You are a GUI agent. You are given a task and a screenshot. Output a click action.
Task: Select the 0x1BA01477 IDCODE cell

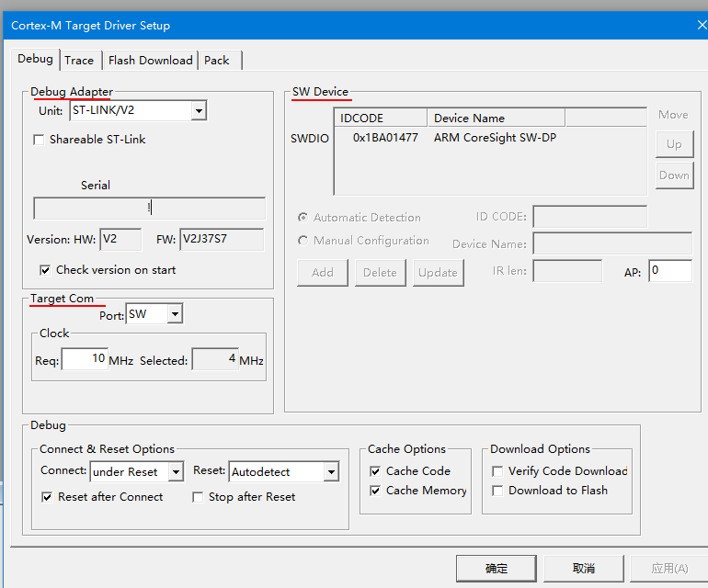385,138
